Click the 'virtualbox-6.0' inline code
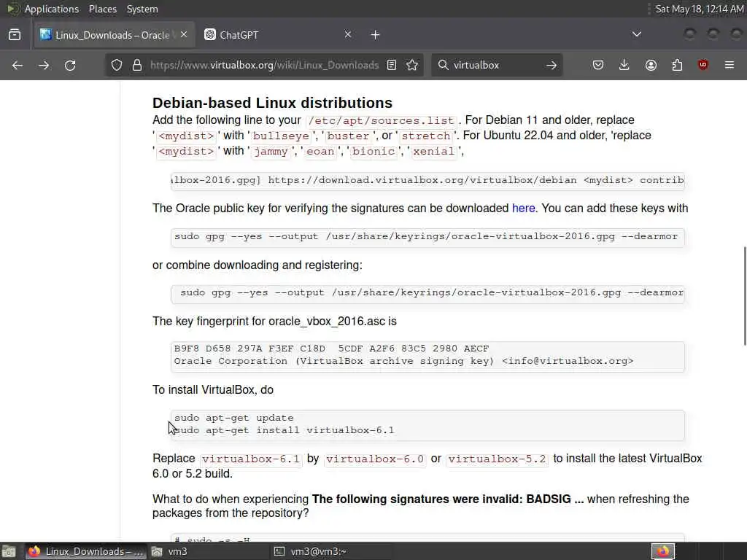The height and width of the screenshot is (560, 747). (375, 459)
